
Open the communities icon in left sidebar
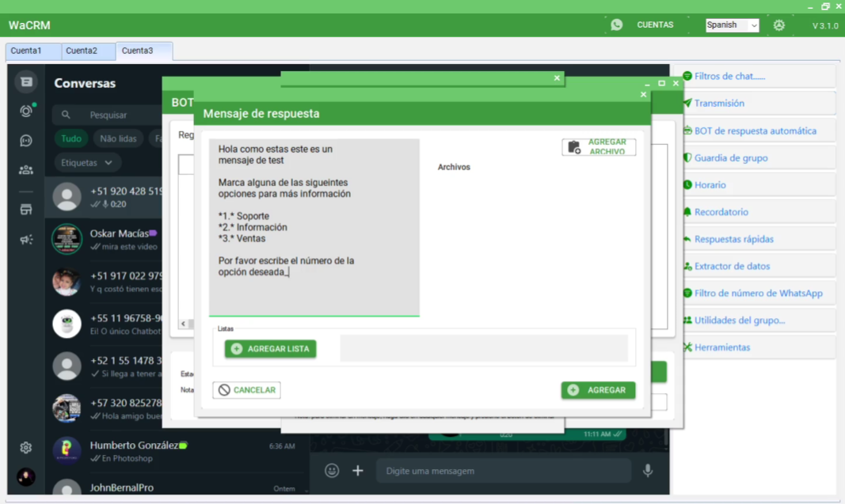point(25,169)
